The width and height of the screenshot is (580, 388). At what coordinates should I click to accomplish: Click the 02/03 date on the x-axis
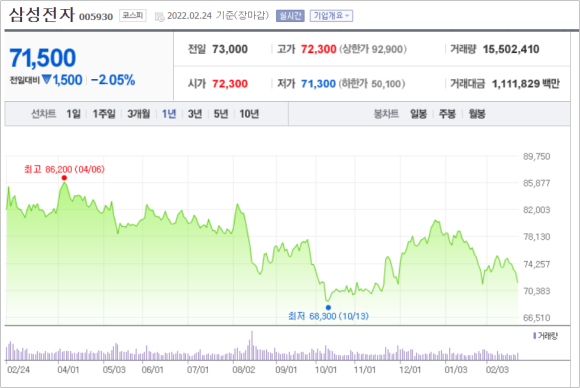pyautogui.click(x=497, y=370)
